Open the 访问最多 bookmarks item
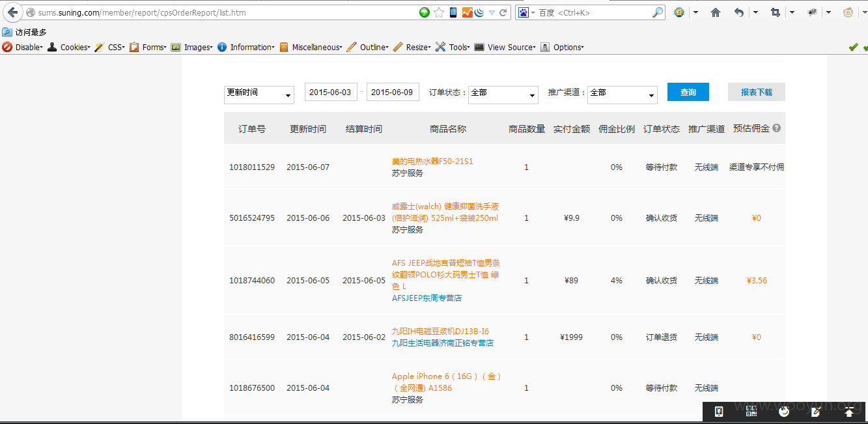The height and width of the screenshot is (424, 868). pyautogui.click(x=25, y=32)
